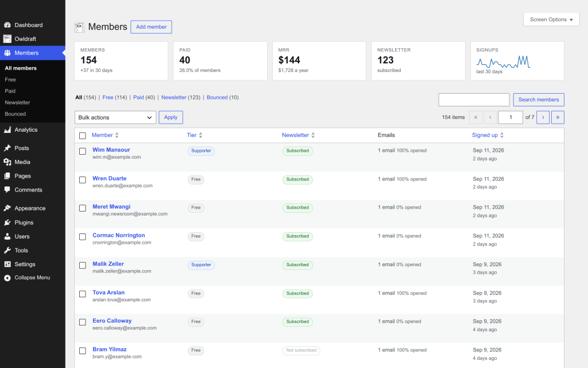Open Tova Arslan's member profile
588x368 pixels.
coord(109,293)
